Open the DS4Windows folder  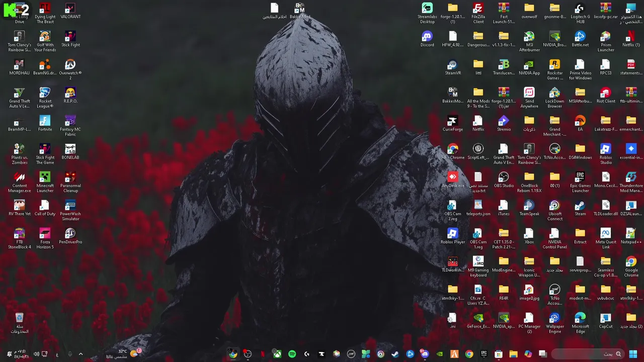click(x=580, y=152)
